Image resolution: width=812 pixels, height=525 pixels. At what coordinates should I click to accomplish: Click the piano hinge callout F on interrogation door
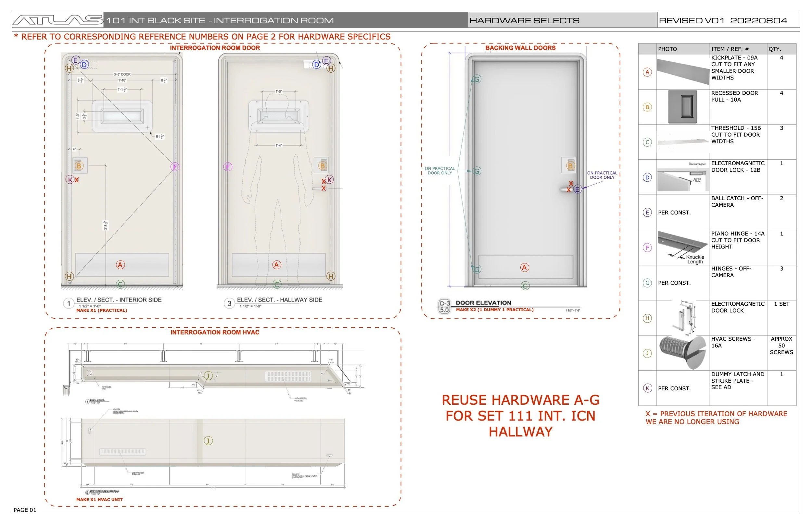pos(175,167)
